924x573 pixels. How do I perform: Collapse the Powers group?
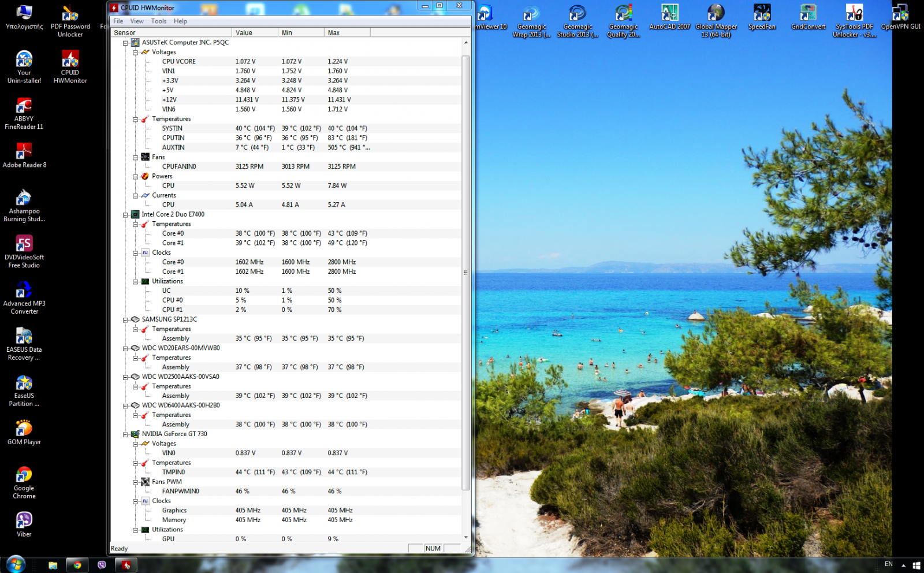pyautogui.click(x=136, y=177)
